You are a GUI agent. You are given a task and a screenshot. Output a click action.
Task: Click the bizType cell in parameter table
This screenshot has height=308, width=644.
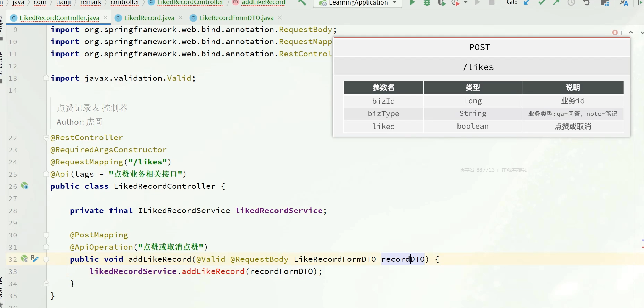coord(383,114)
